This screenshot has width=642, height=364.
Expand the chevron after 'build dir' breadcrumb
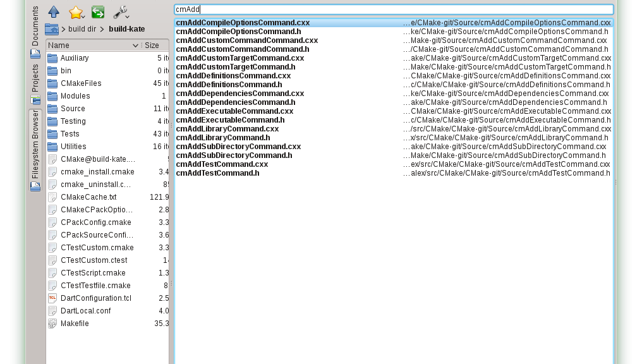pyautogui.click(x=102, y=29)
